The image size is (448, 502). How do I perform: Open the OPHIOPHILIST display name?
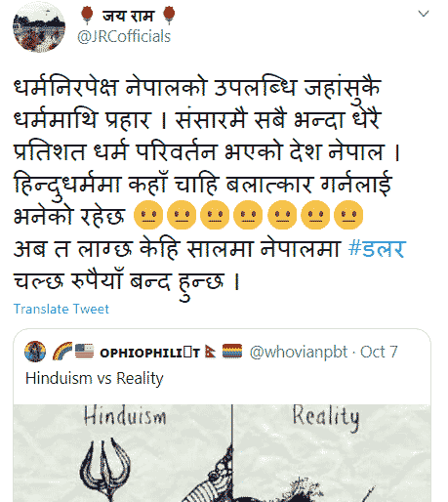pos(150,353)
